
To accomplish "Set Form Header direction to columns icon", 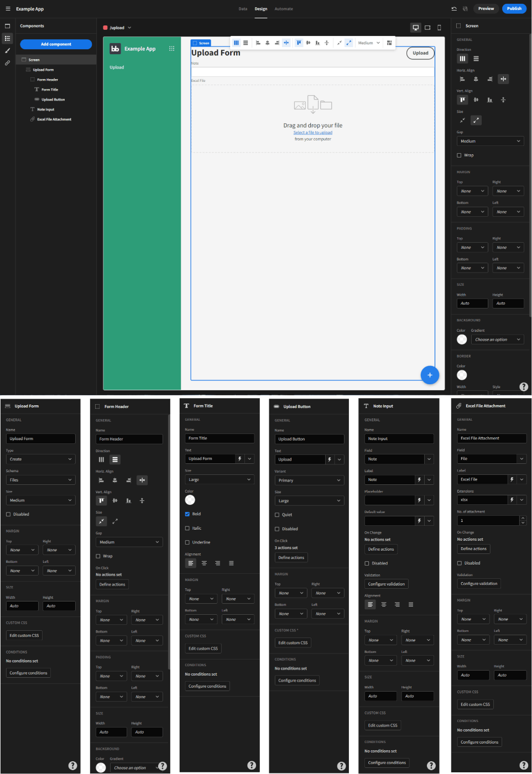I will coord(101,459).
